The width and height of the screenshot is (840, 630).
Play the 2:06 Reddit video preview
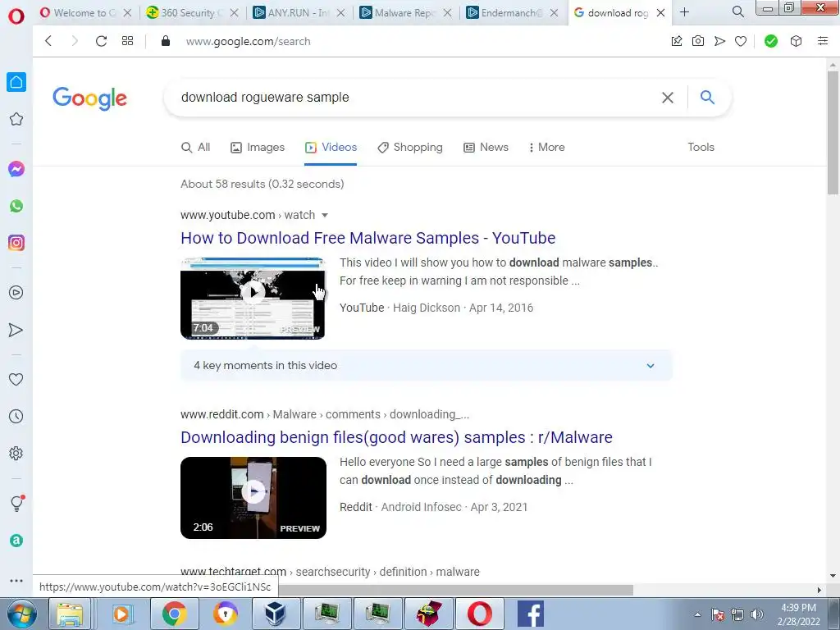[x=253, y=498]
